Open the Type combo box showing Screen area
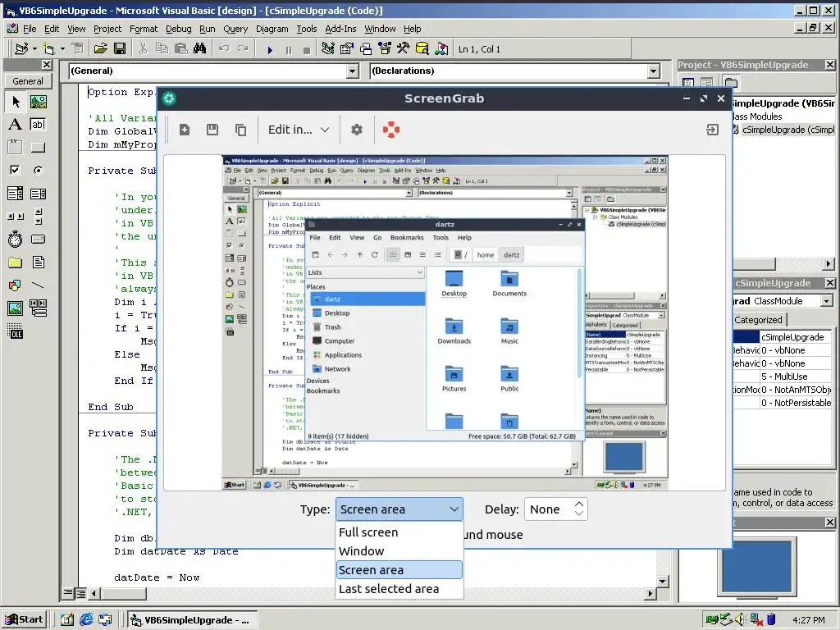 pos(399,509)
